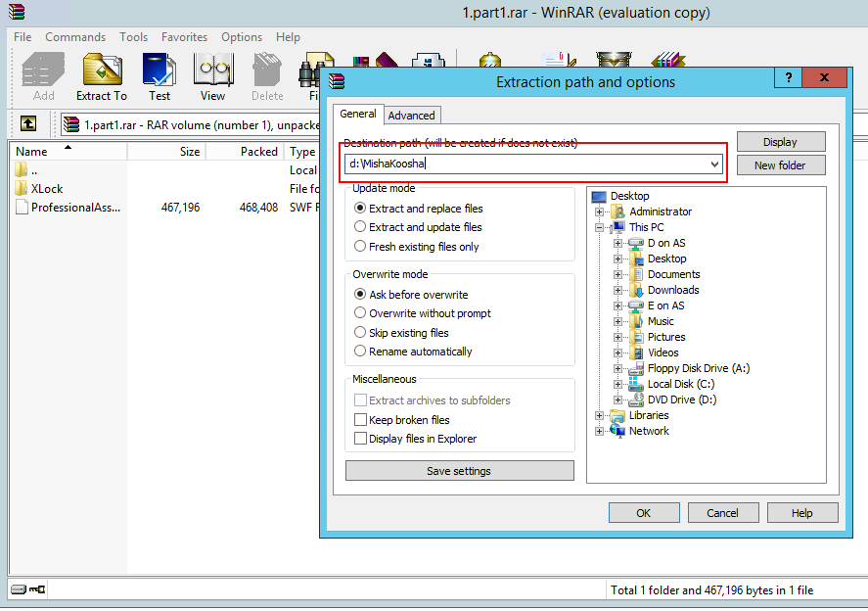
Task: Sort list by the Size column header
Action: [166, 151]
